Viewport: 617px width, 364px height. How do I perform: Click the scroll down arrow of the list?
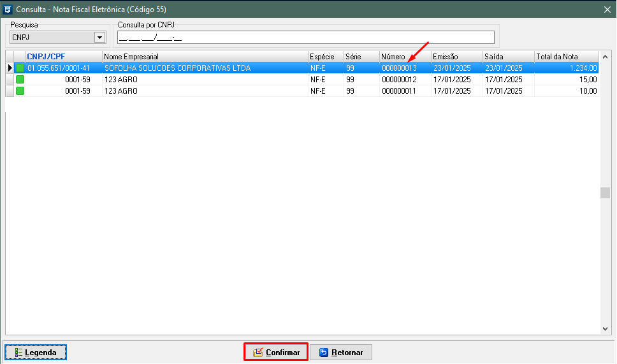click(606, 329)
